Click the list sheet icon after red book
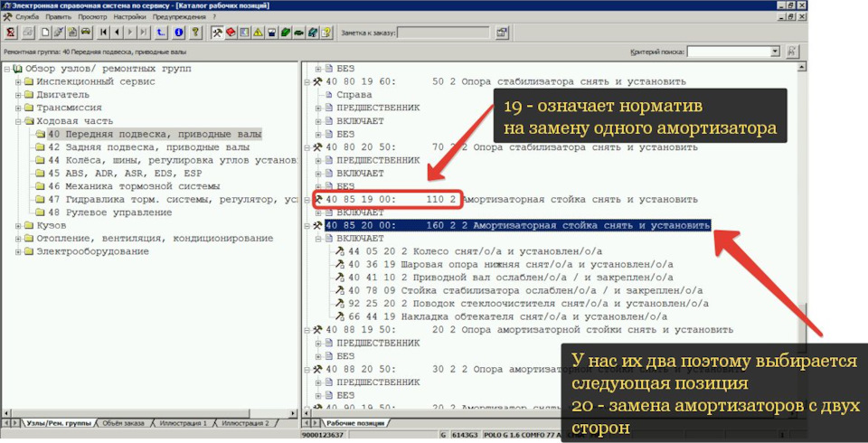 point(245,33)
